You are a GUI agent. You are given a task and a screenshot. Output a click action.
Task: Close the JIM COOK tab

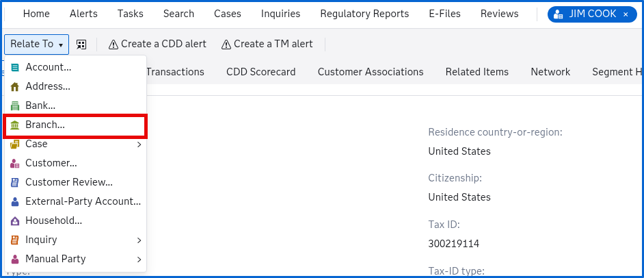[626, 14]
